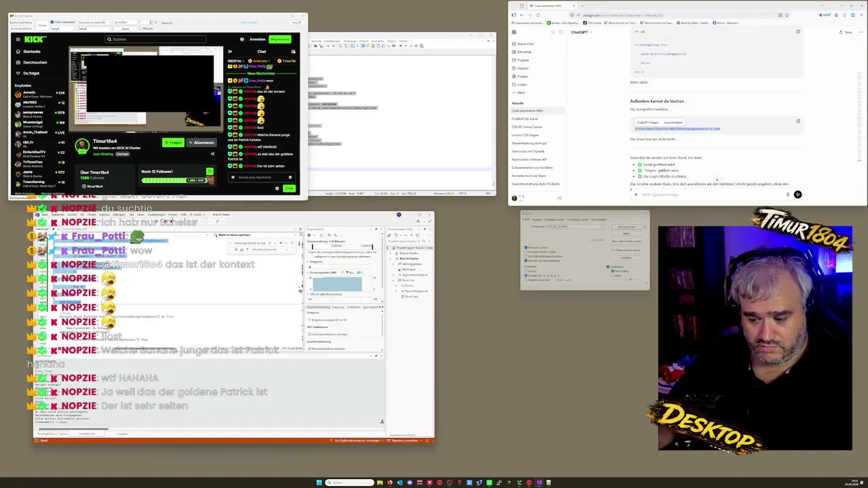Open the emoji picker in Kick chat input
The image size is (868, 488).
click(290, 178)
